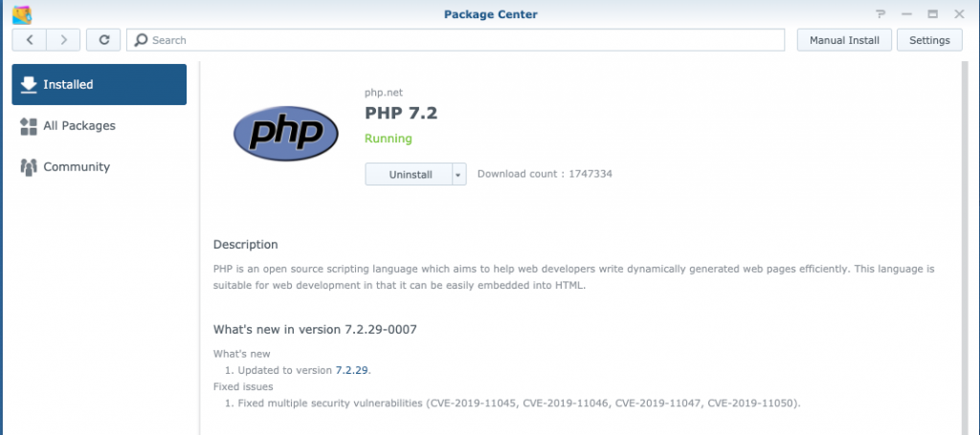Click the Running status text

(x=389, y=139)
